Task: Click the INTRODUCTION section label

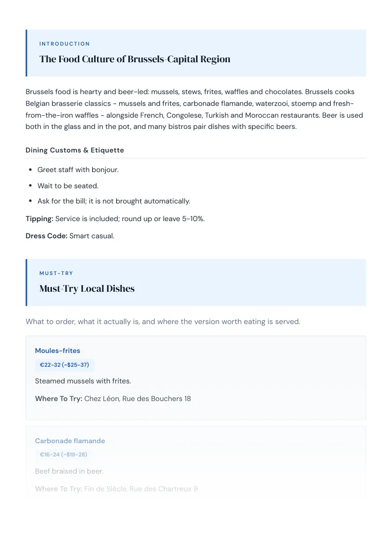Action: 64,44
